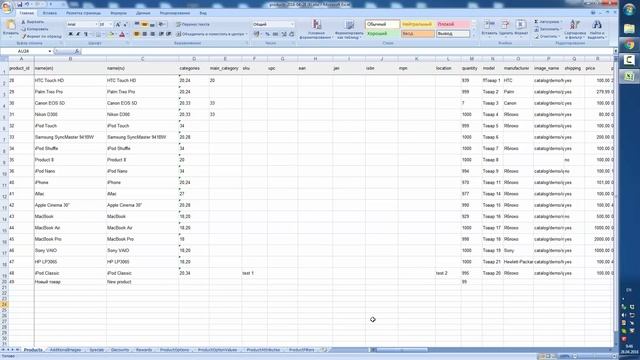
Task: Open the Формулы ribbon tab
Action: (118, 13)
